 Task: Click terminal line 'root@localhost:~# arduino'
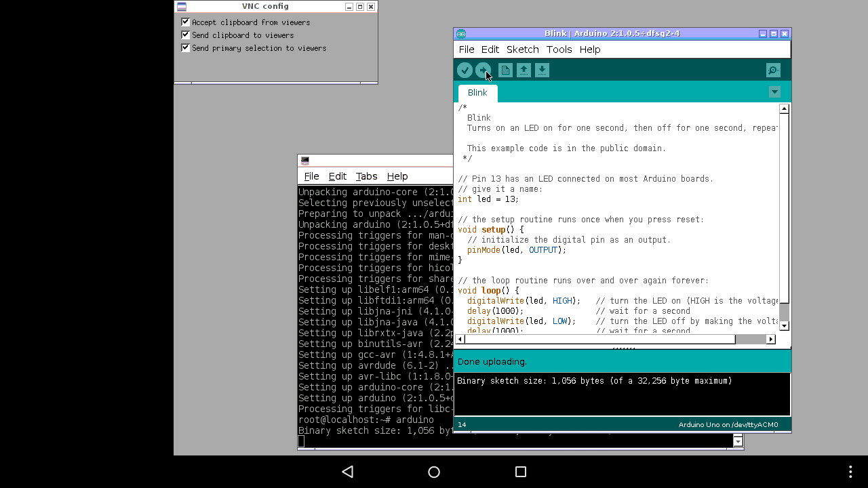pyautogui.click(x=366, y=420)
